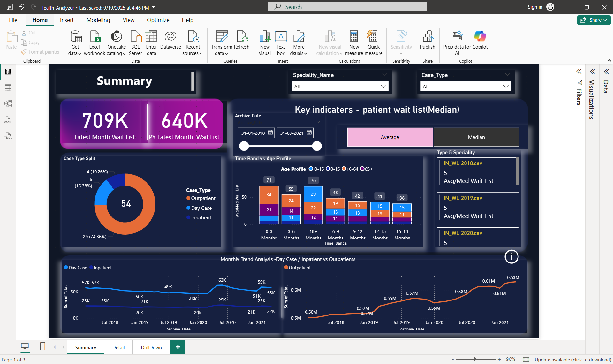Click Update available notice

point(573,360)
